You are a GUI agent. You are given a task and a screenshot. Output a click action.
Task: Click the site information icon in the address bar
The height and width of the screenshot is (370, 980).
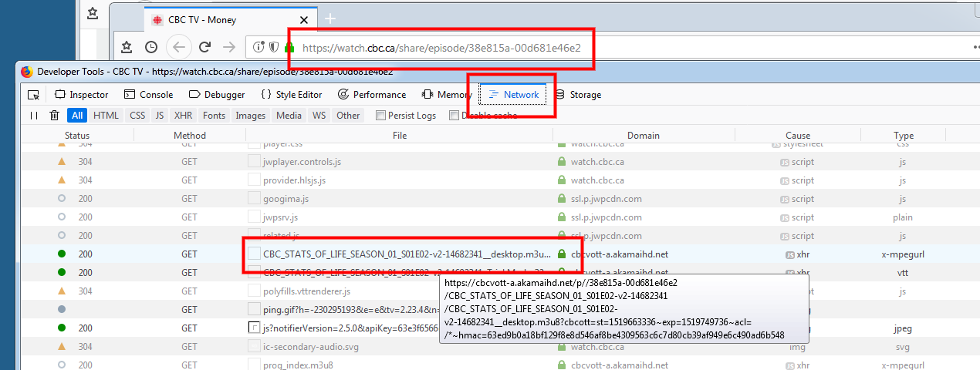(x=259, y=47)
